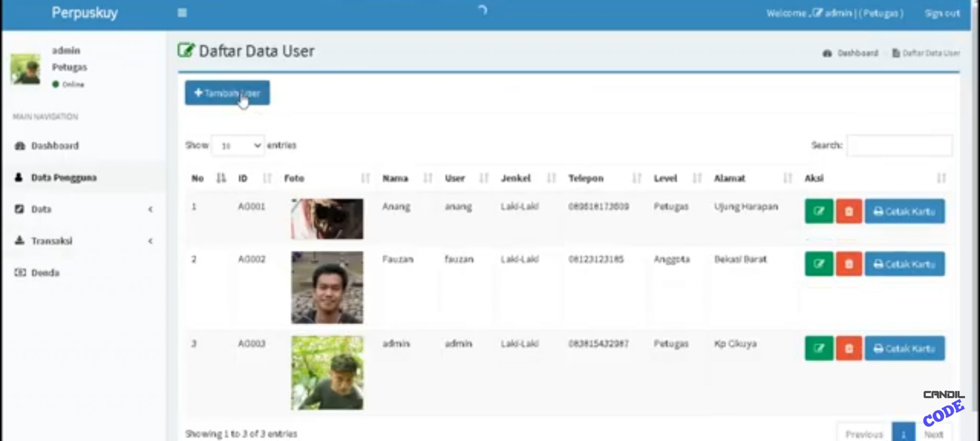Click inside the Search input field
Viewport: 980px width, 441px height.
click(900, 145)
